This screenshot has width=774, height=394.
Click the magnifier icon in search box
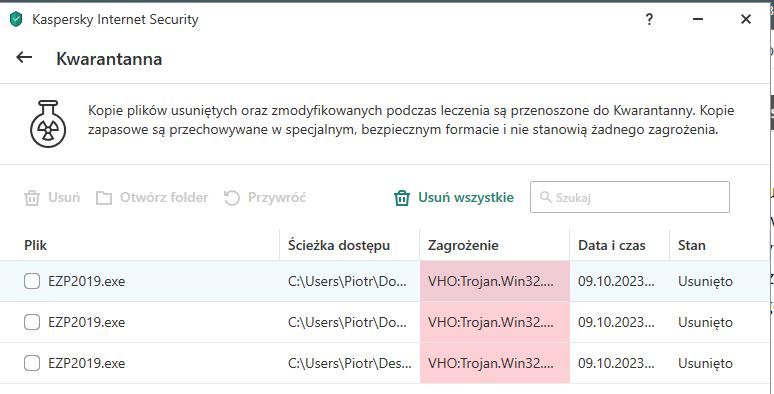pos(545,197)
